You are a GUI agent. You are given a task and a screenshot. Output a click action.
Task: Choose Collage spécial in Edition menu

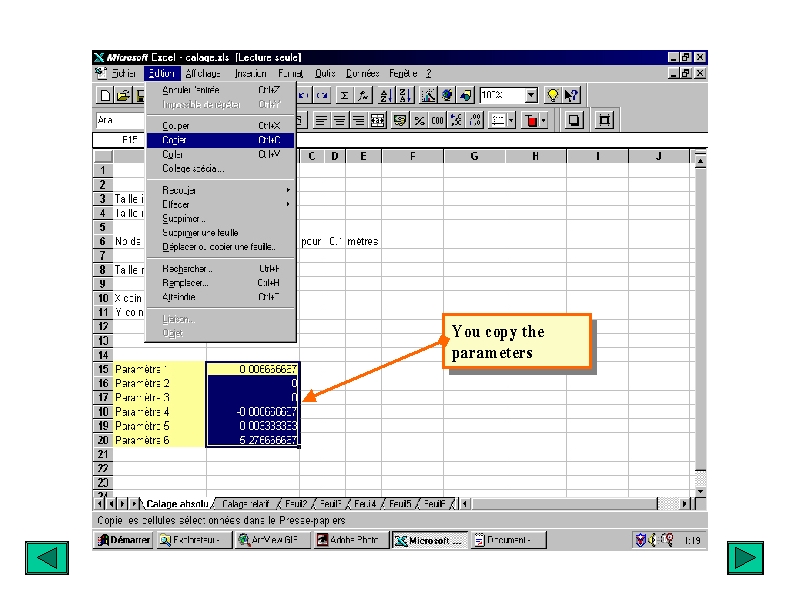click(x=221, y=169)
